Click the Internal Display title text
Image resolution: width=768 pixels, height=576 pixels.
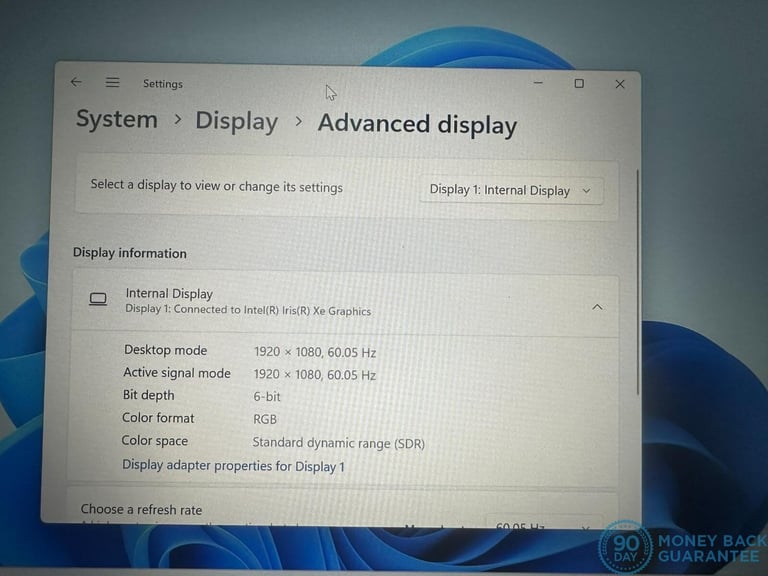(169, 293)
